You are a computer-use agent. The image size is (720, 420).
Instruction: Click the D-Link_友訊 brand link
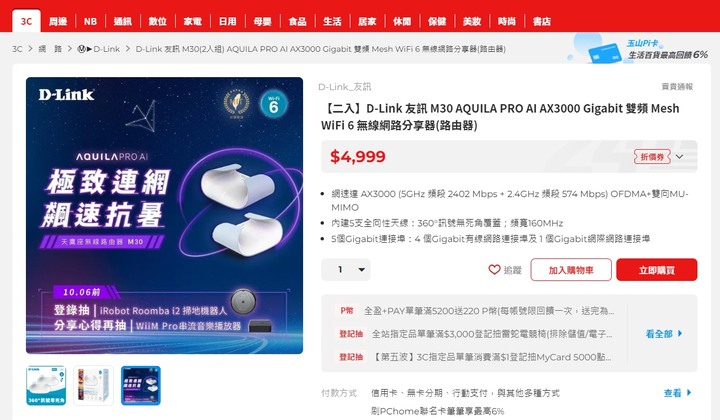point(344,86)
